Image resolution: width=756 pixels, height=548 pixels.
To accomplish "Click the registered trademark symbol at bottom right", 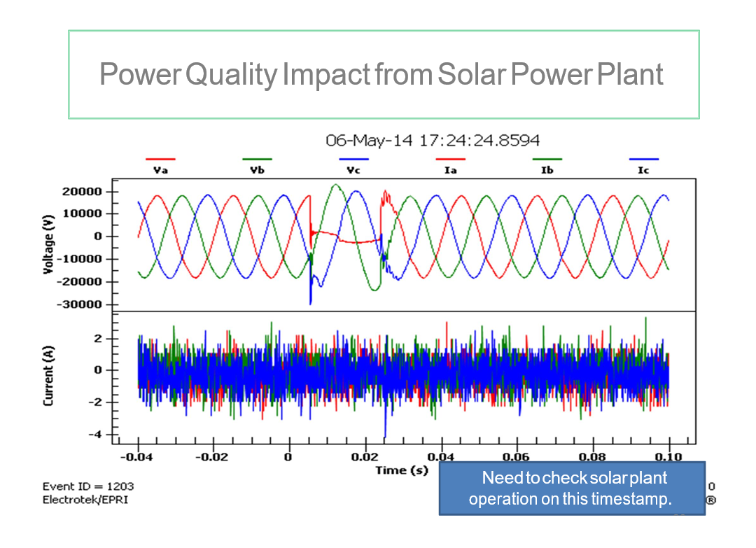I will click(710, 500).
